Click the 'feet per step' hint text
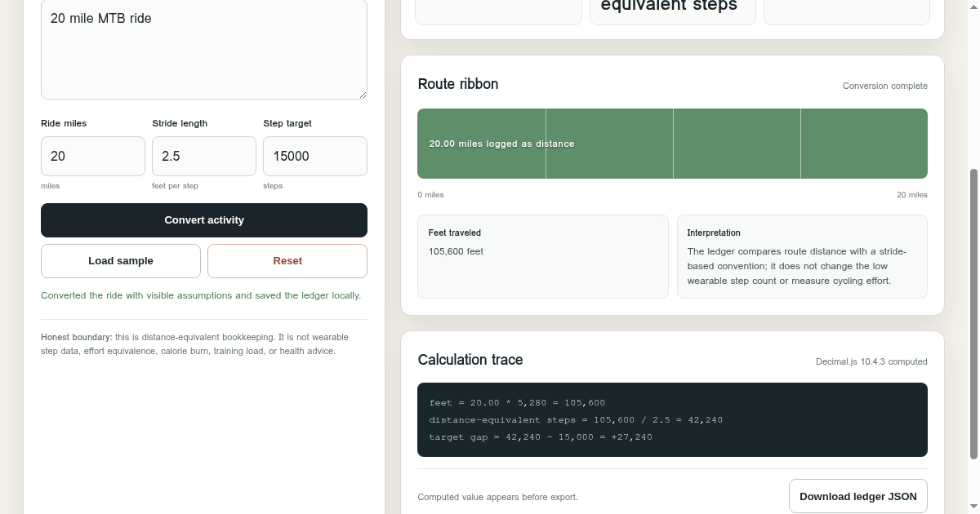980x514 pixels. pos(175,186)
